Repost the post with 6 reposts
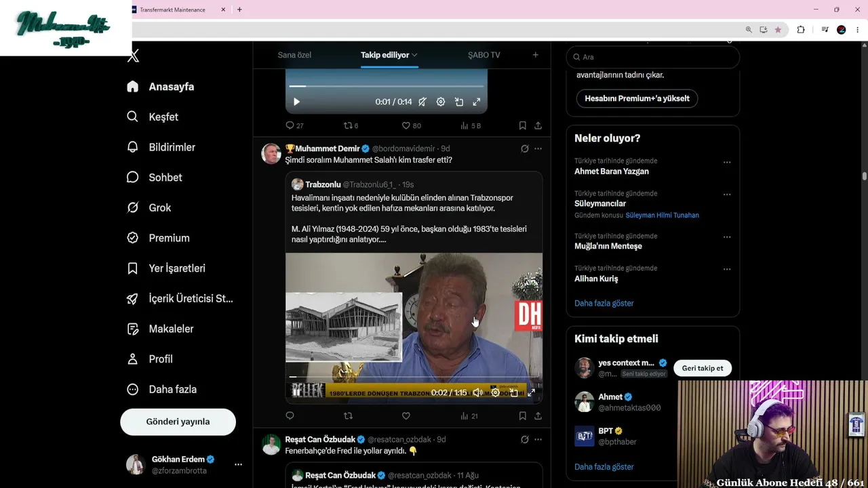 point(351,125)
